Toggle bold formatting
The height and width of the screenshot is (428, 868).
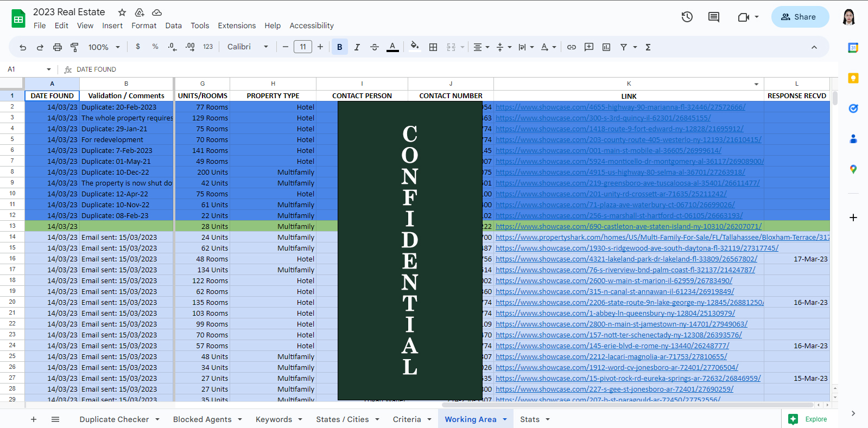[x=340, y=47]
